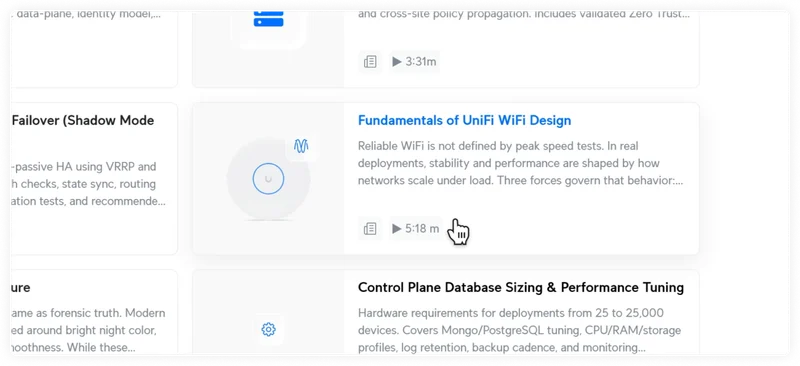Click the gear icon on Control Plane card

point(268,330)
